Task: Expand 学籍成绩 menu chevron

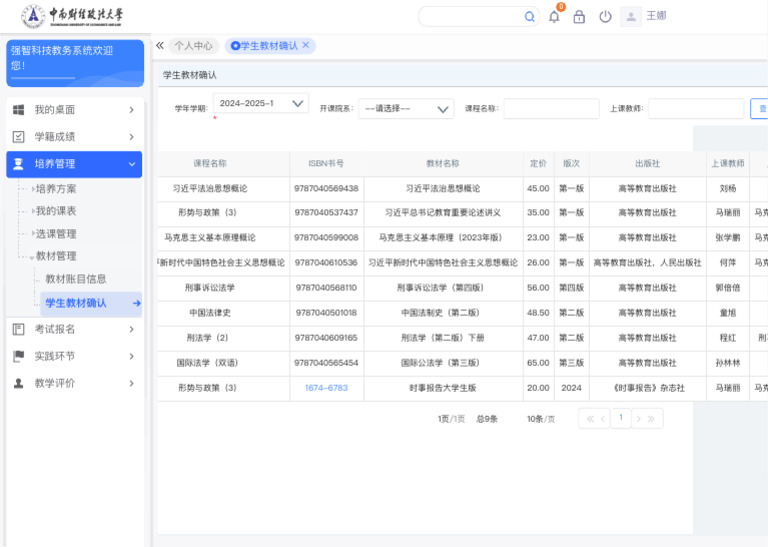Action: [x=131, y=137]
